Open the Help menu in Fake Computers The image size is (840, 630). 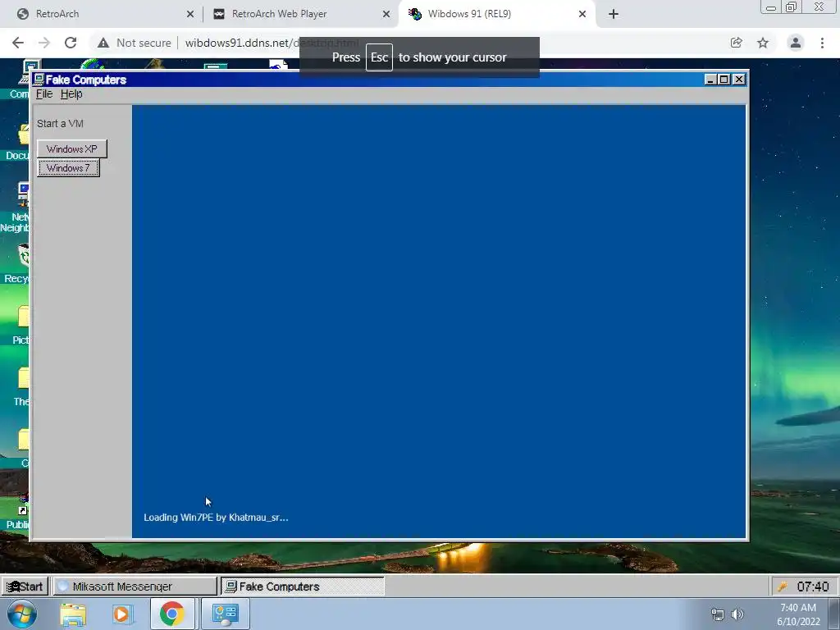tap(71, 94)
